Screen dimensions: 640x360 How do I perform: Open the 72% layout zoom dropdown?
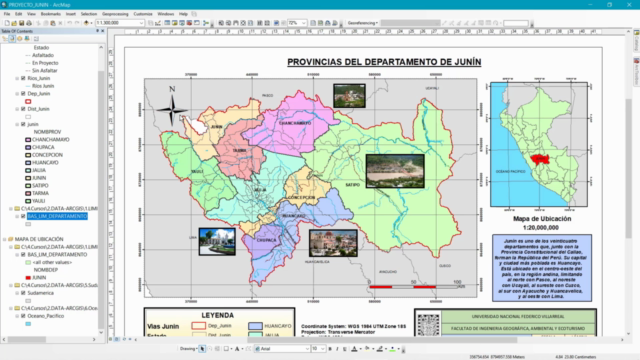click(304, 23)
